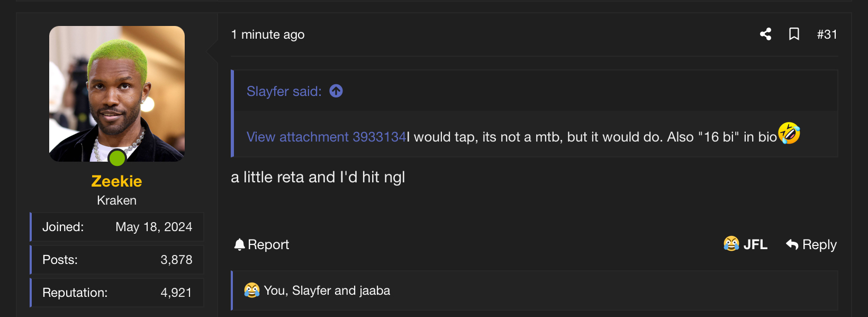Open Zeekie's avatar picture
This screenshot has height=317, width=868.
coord(117,94)
